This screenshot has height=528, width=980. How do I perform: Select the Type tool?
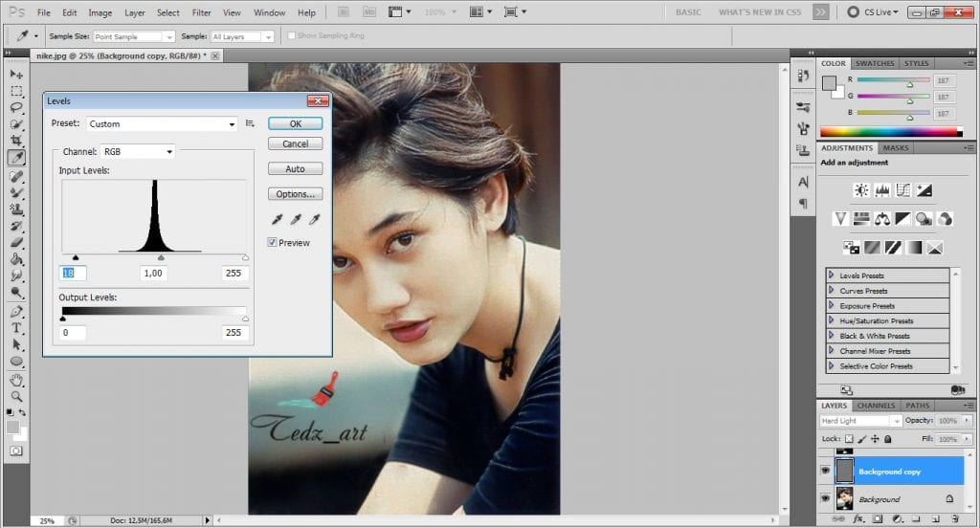[x=16, y=328]
